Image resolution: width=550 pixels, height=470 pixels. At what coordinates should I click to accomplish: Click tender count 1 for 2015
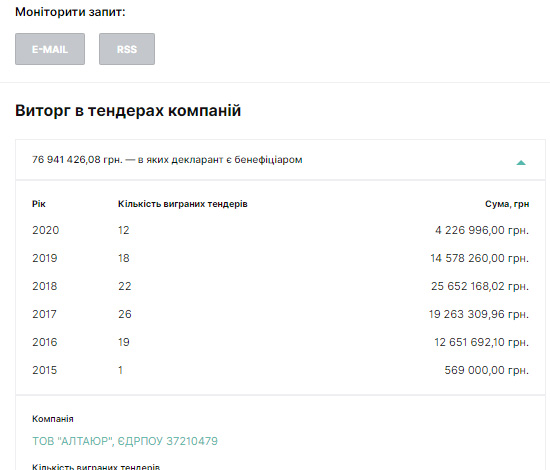[x=120, y=370]
